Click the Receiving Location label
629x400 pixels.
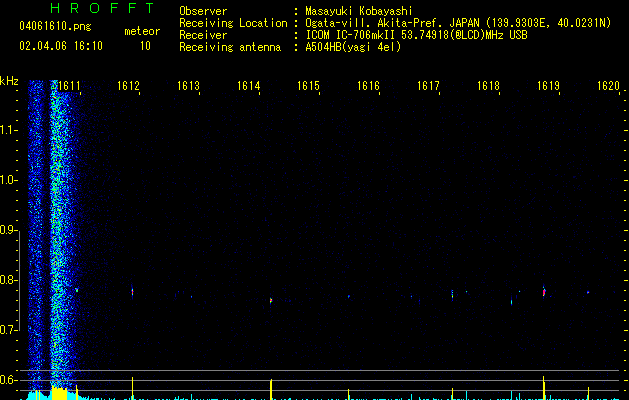[233, 23]
